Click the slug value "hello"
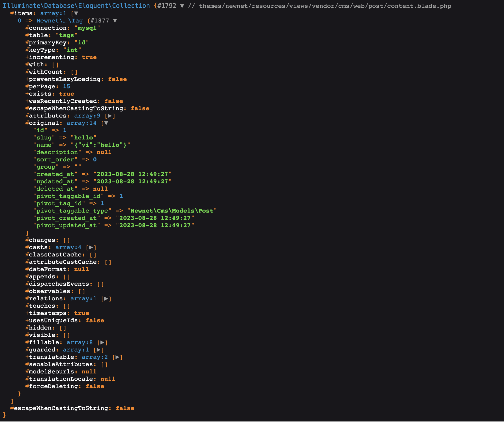Viewport: 504px width, 422px height. [83, 138]
